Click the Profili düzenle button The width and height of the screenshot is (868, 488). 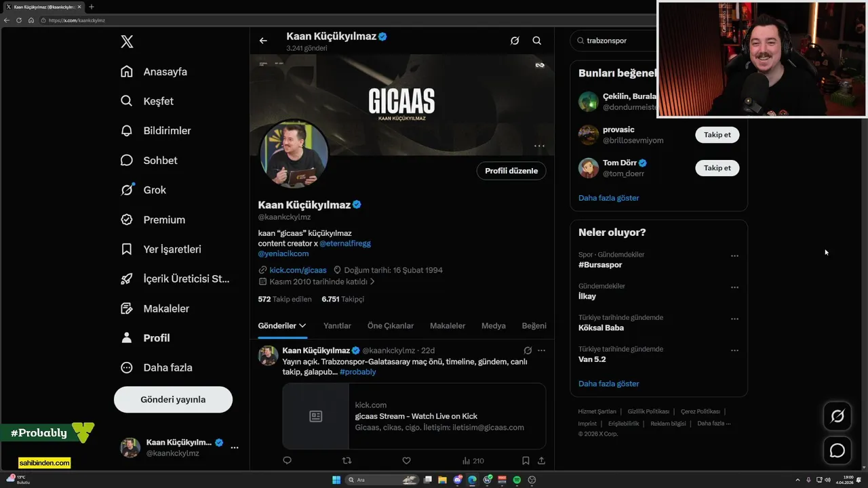511,171
